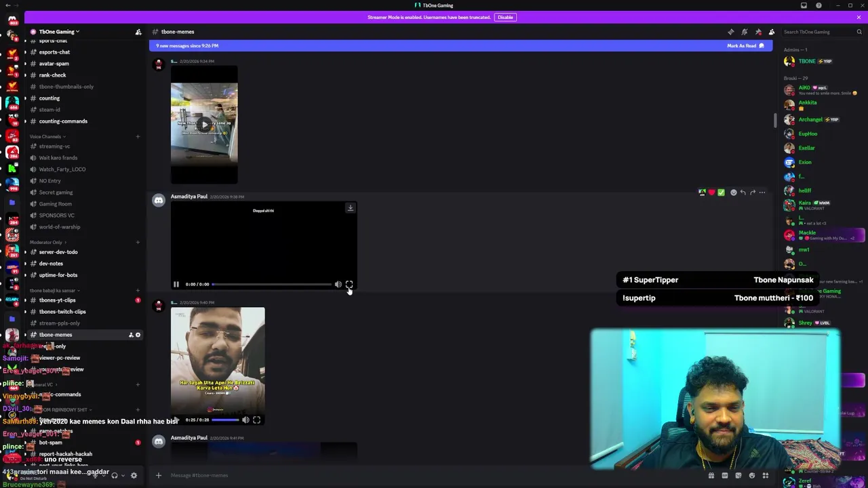Open the avatar-spam channel
This screenshot has height=488, width=868.
(54, 64)
